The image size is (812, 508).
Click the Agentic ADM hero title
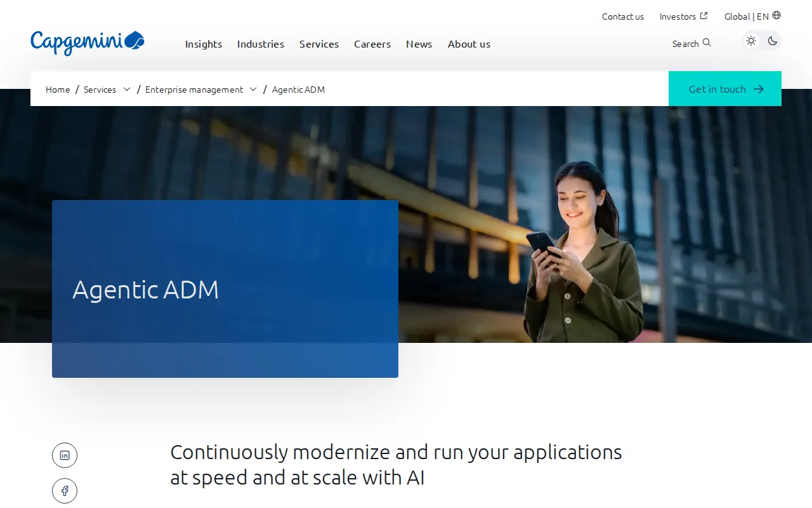coord(145,290)
